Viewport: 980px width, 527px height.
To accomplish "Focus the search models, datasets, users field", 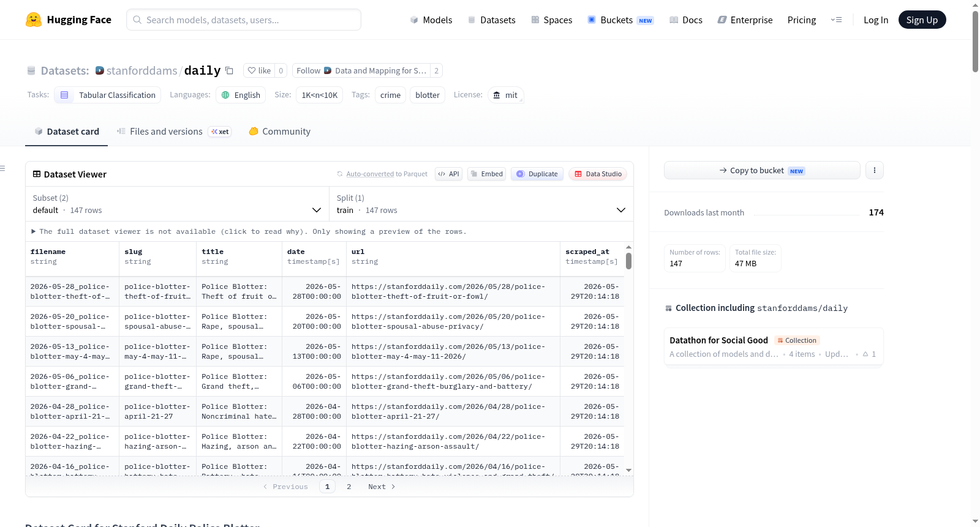I will 244,20.
